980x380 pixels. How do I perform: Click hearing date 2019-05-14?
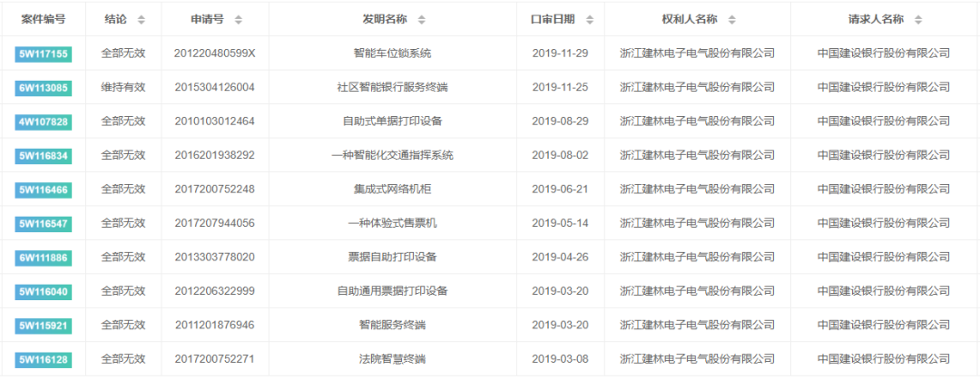click(560, 223)
